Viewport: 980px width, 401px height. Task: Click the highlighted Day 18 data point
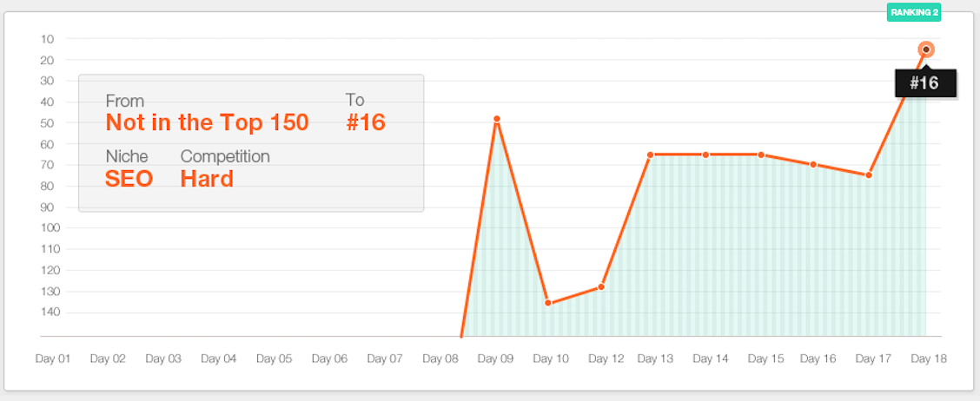[x=926, y=49]
